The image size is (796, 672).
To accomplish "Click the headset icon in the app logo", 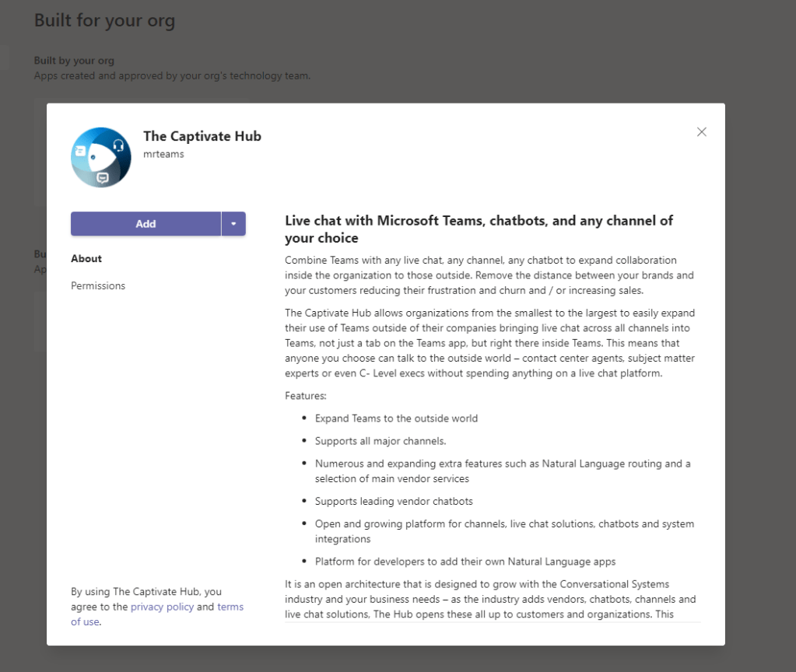I will [118, 145].
